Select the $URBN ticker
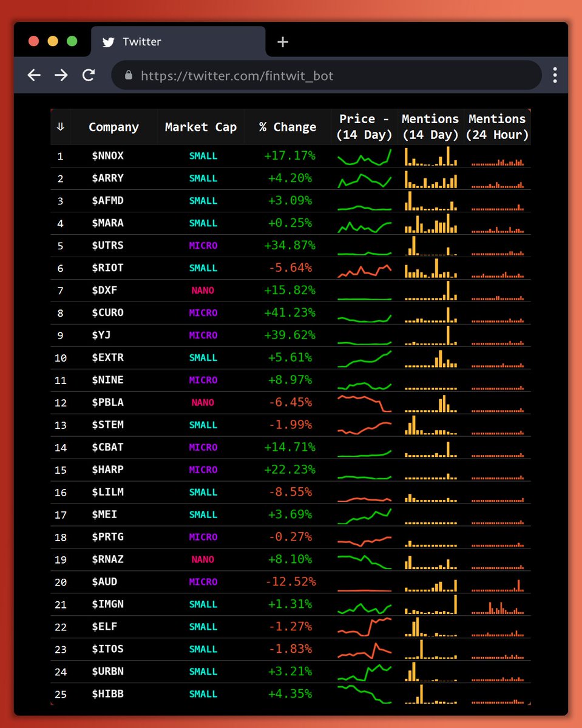 pos(108,672)
